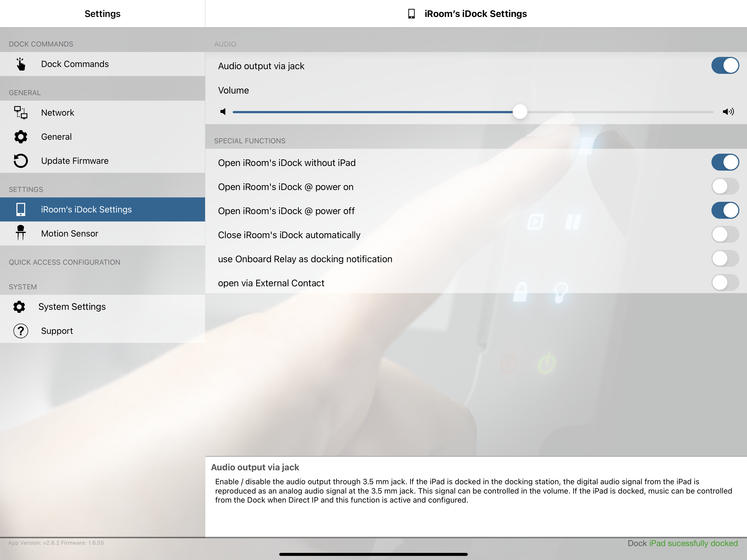Select Network in the sidebar

coord(102,112)
